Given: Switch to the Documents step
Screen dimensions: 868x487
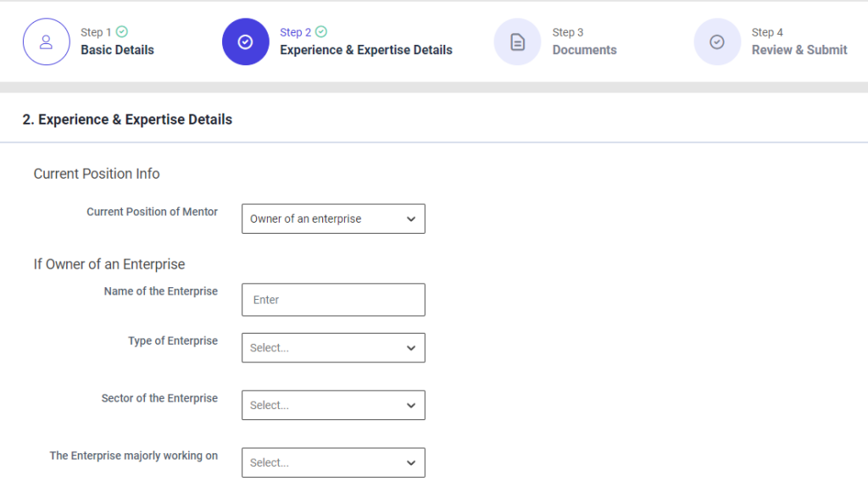Looking at the screenshot, I should 584,50.
